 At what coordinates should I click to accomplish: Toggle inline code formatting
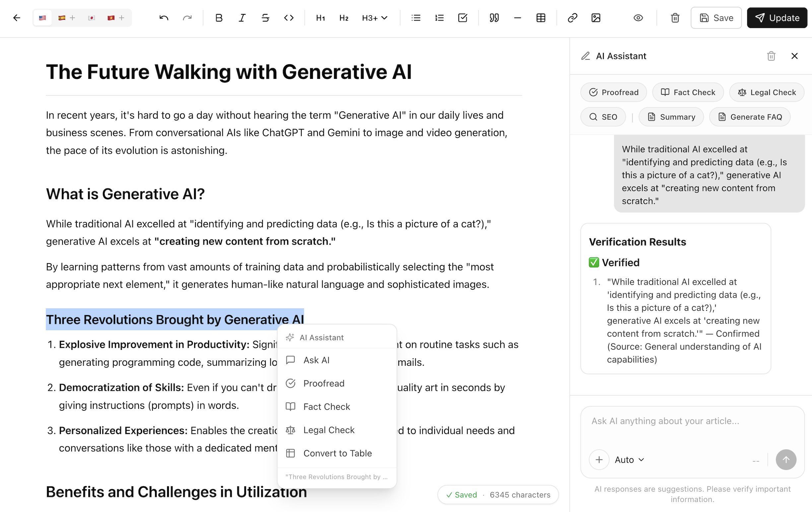[289, 18]
